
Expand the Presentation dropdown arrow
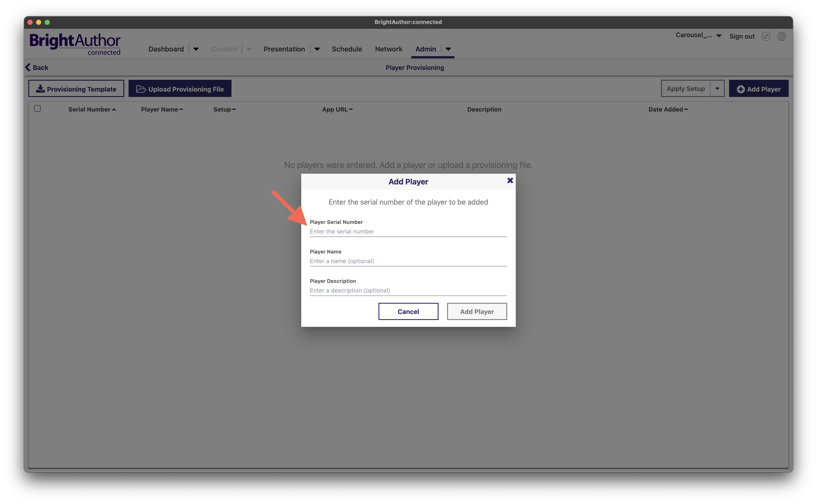pyautogui.click(x=317, y=49)
